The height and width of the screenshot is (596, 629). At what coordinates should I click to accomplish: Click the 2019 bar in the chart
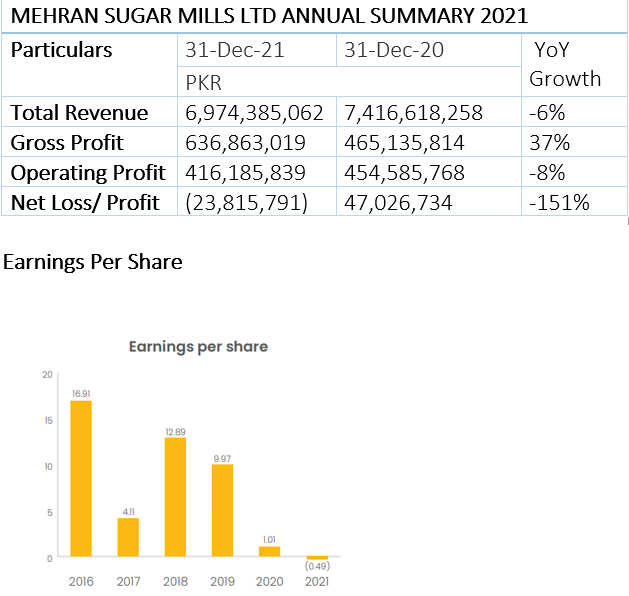click(x=223, y=511)
